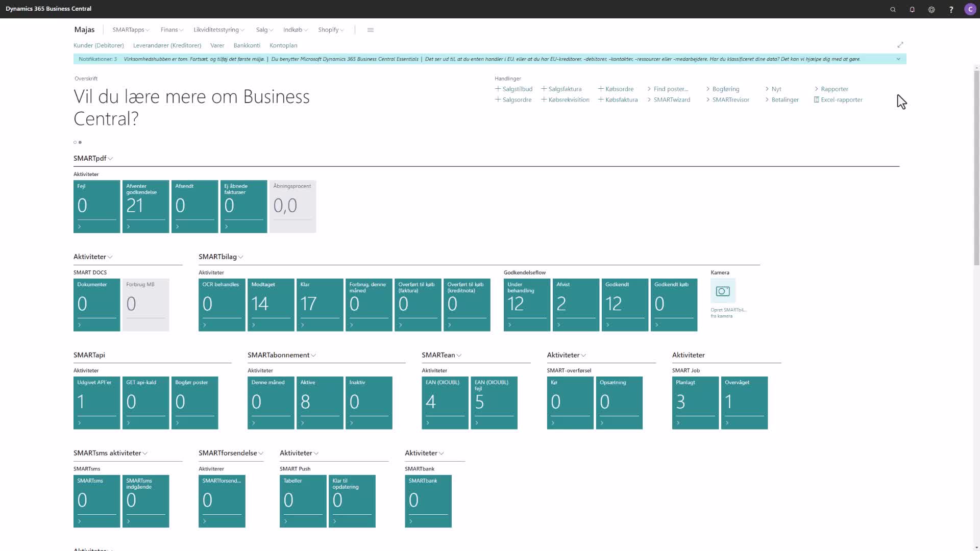The image size is (980, 551).
Task: Click the plus Købsordre action
Action: [x=616, y=89]
